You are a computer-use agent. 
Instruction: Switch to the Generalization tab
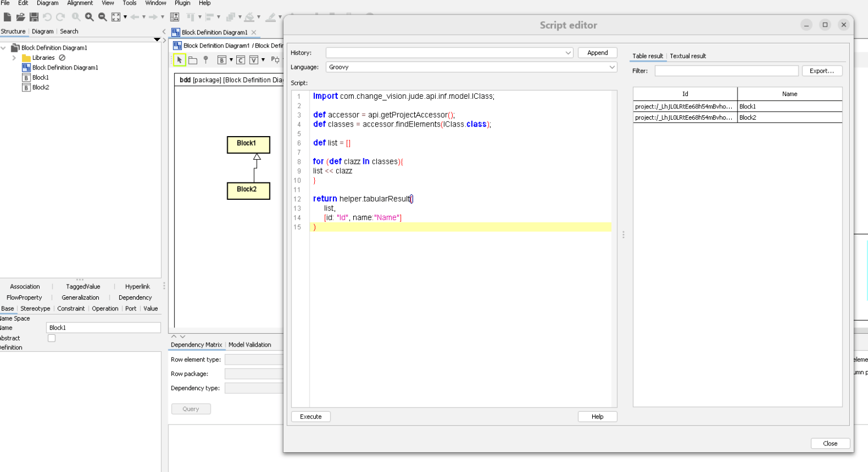coord(80,298)
